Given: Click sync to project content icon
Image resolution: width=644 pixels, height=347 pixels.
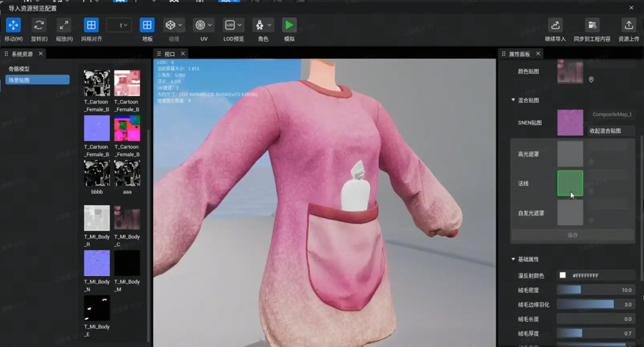Looking at the screenshot, I should click(x=592, y=25).
